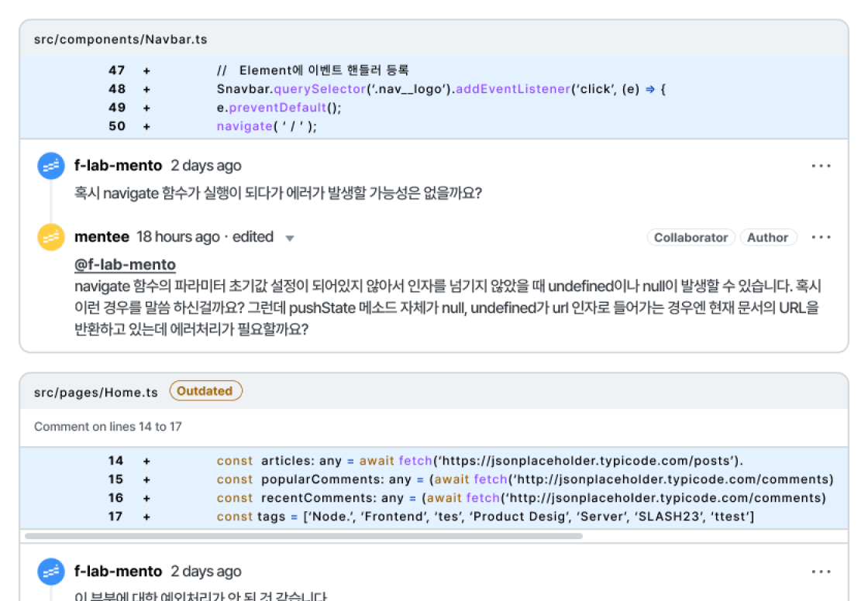Expand edited history dropdown arrow

290,239
